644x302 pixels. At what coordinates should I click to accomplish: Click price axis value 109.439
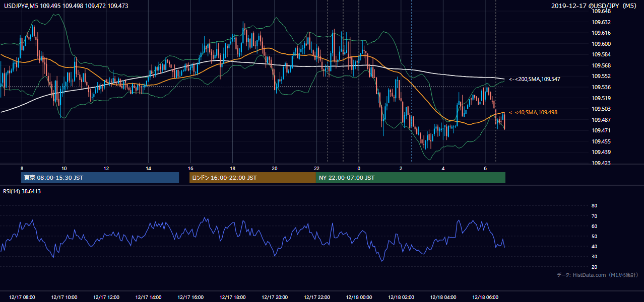point(601,152)
